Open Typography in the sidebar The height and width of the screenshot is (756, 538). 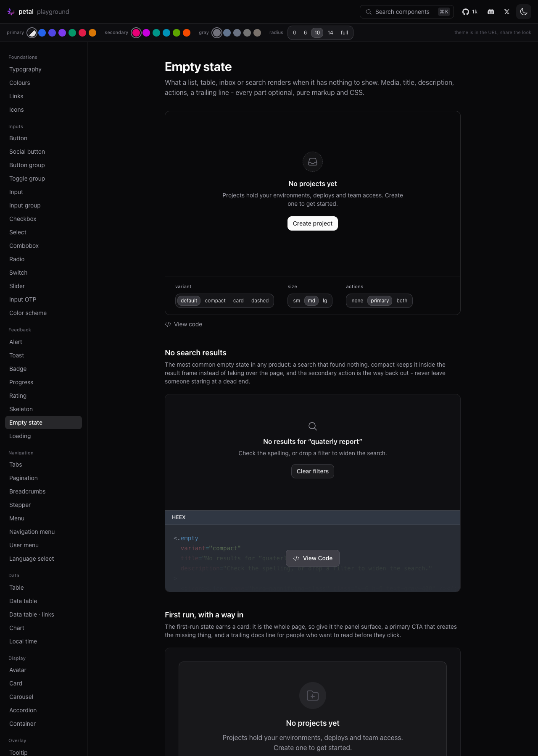[43, 69]
